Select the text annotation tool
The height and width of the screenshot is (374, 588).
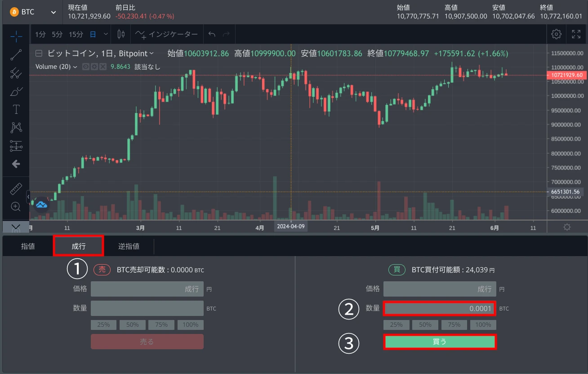[x=16, y=109]
